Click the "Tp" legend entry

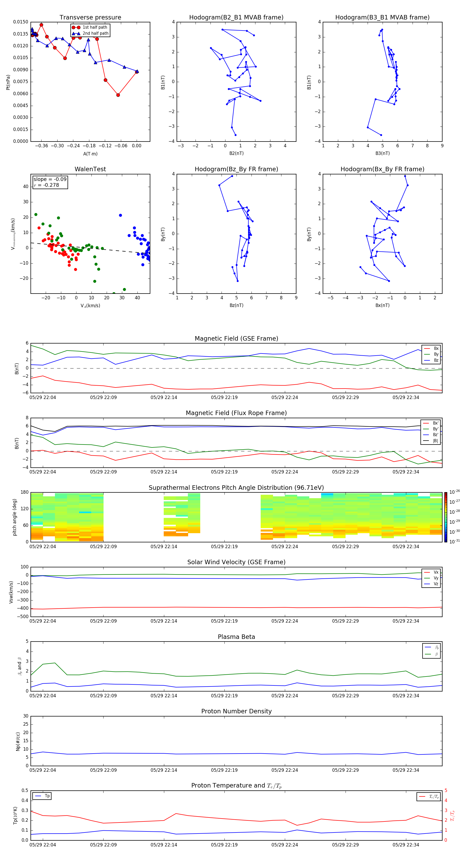[42, 796]
